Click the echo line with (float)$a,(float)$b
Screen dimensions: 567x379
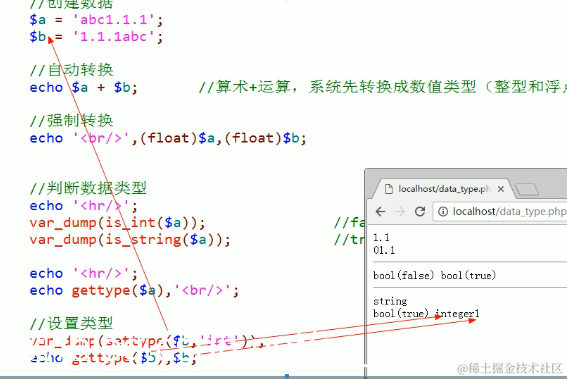(x=168, y=138)
